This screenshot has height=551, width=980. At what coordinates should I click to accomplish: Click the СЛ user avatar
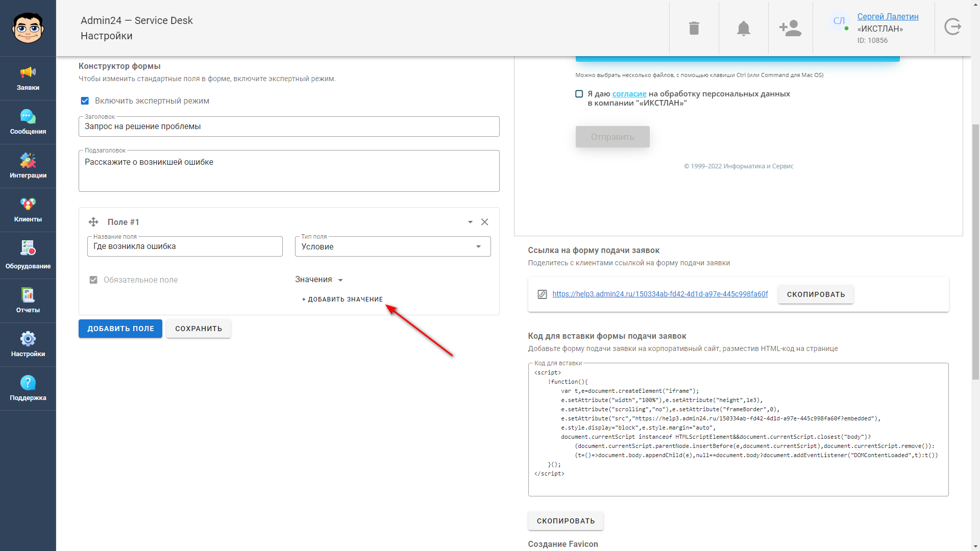point(839,21)
